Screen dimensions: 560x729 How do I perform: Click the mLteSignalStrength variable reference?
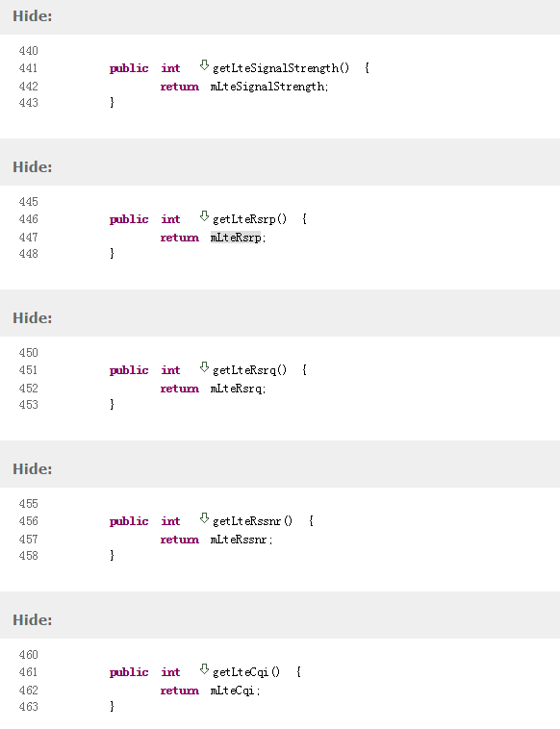pos(267,87)
